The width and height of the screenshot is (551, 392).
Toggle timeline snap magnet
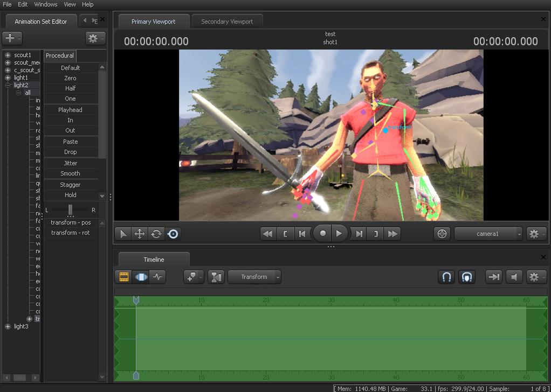tap(446, 277)
